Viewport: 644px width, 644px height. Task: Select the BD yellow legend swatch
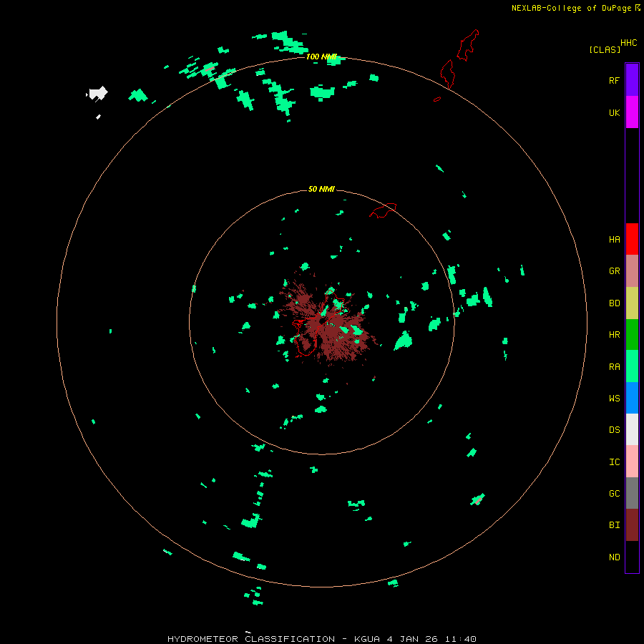click(632, 303)
